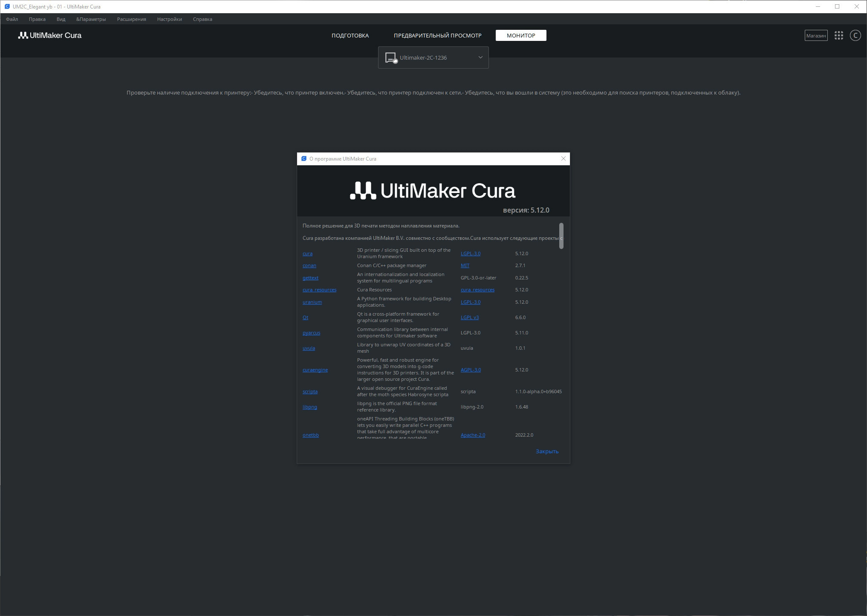867x616 pixels.
Task: Click the Cura icon in window title bar
Action: 7,6
